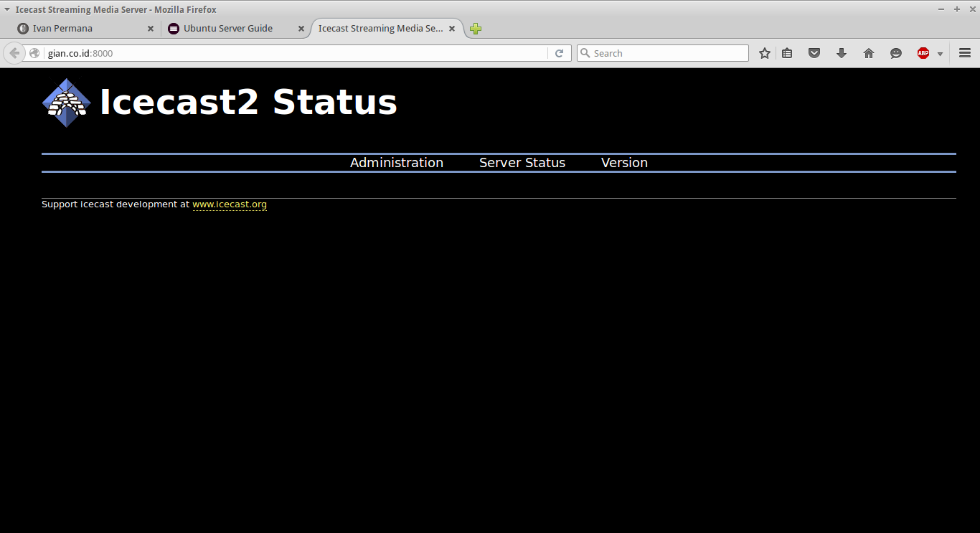Click the site identity globe icon
This screenshot has height=533, width=980.
(x=34, y=53)
